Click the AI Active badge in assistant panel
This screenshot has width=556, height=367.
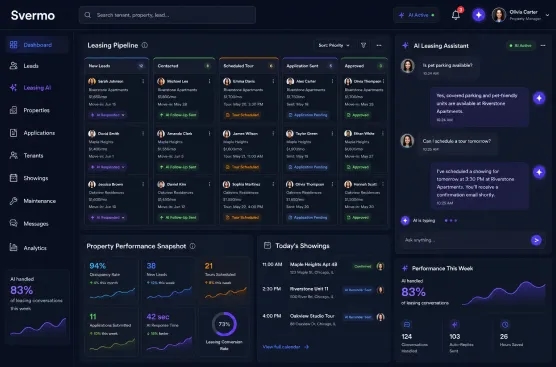click(x=521, y=45)
